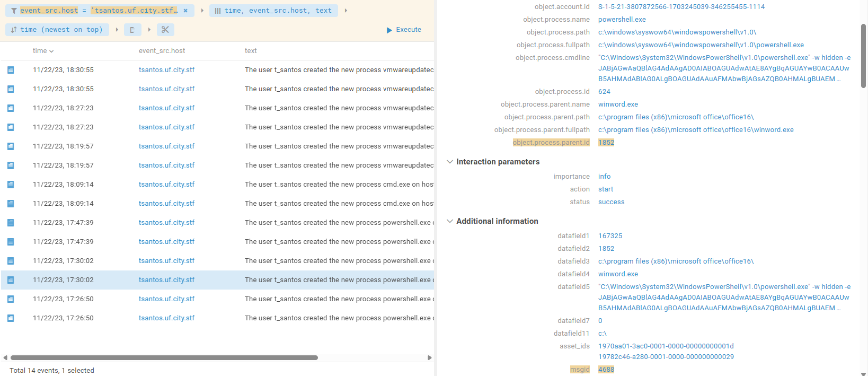Click the object.process.parent.fullpath value

point(696,130)
